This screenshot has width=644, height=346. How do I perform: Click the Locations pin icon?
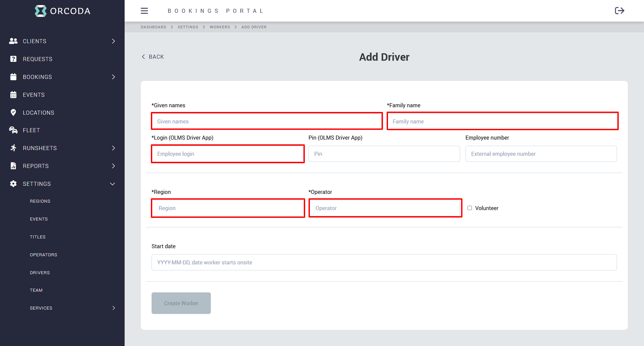(x=13, y=113)
